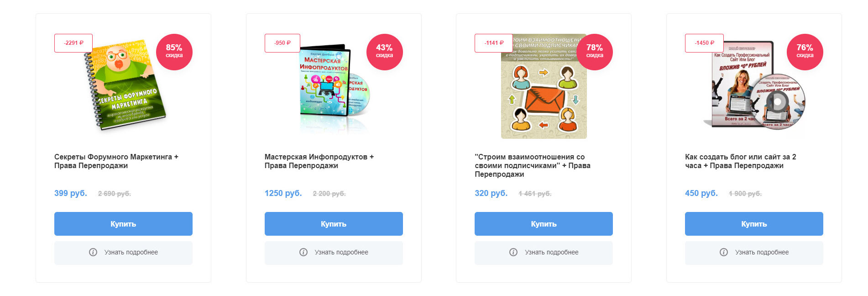Screen dimensions: 868x296
Task: Open the orange envelope subscribers product image
Action: click(544, 86)
